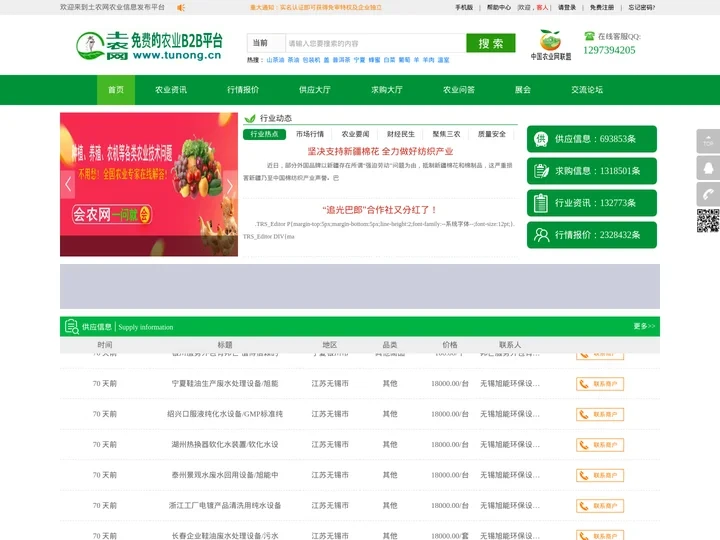Click the Tunong site logo
This screenshot has width=720, height=540.
pyautogui.click(x=149, y=45)
